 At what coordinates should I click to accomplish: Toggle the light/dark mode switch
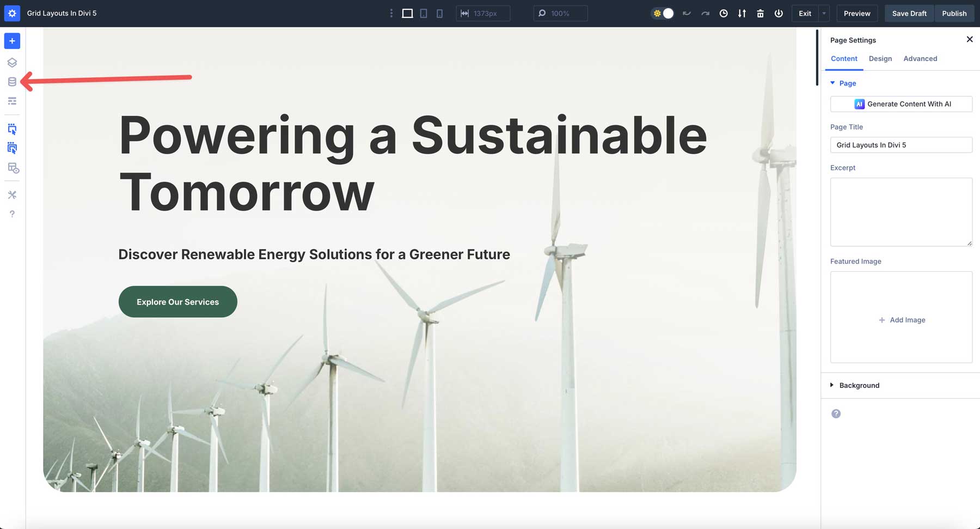tap(663, 14)
